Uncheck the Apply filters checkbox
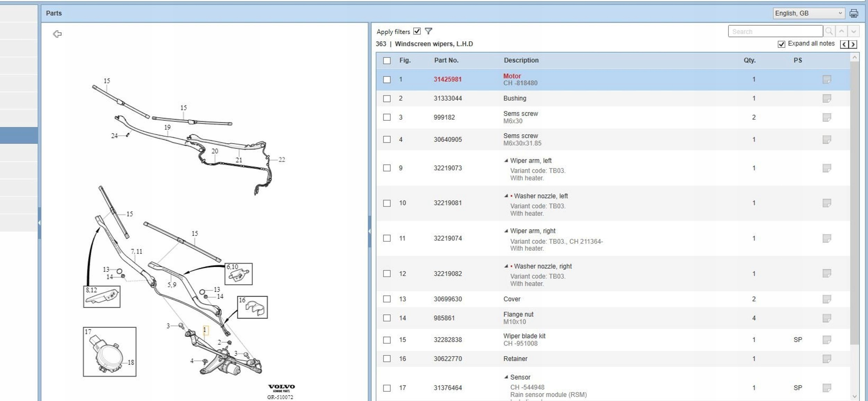868x401 pixels. (x=417, y=31)
